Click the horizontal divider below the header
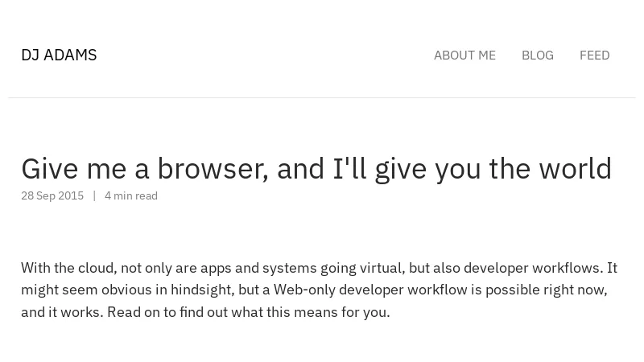The width and height of the screenshot is (644, 362). [x=322, y=97]
